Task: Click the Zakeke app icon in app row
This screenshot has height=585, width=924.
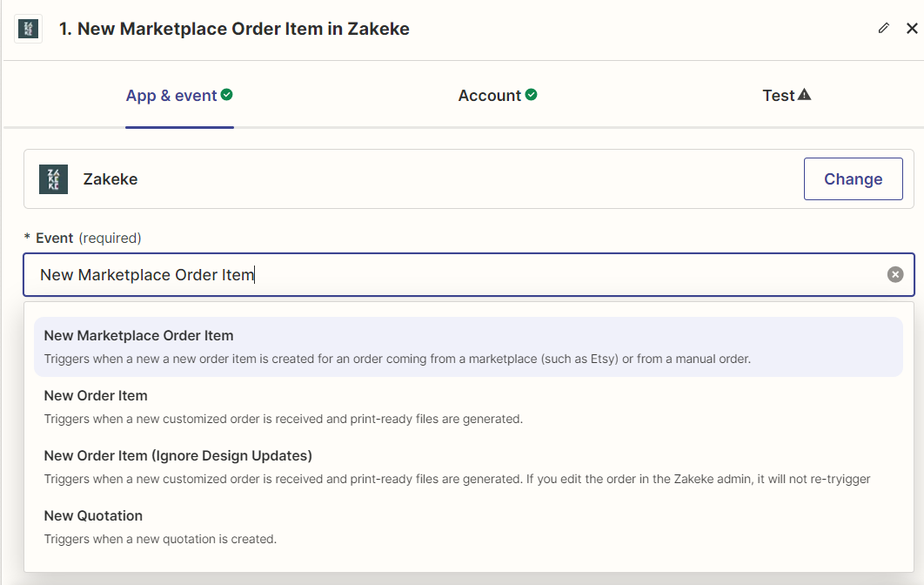Action: pos(54,179)
